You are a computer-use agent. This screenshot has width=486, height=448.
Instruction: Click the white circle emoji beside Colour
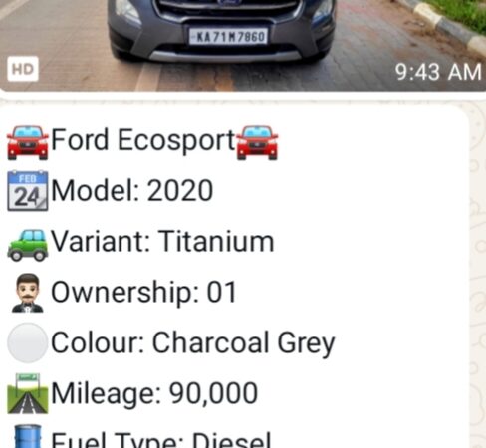[28, 342]
